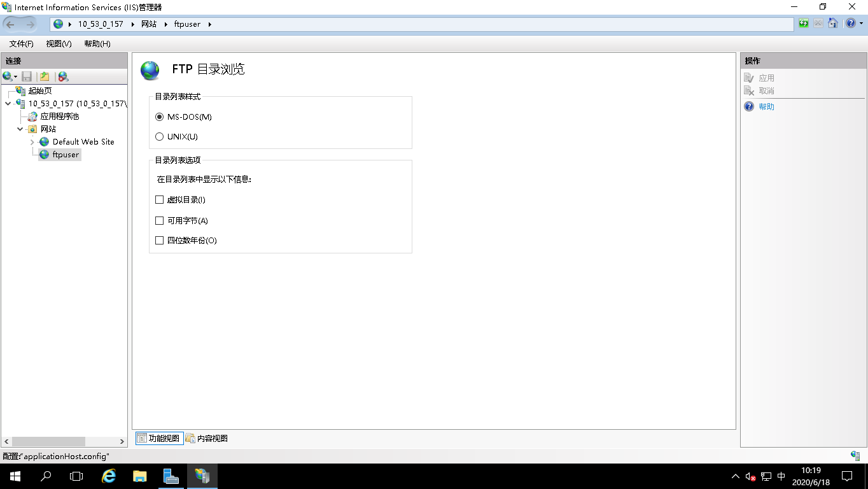Select 起始页 in the connections tree

40,91
